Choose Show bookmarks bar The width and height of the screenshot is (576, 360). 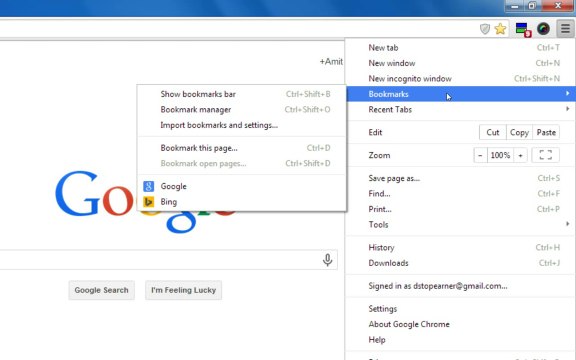[241, 94]
